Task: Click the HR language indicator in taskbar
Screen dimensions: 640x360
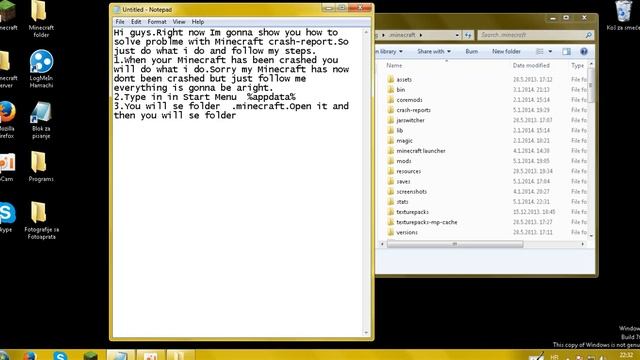Action: tap(554, 357)
